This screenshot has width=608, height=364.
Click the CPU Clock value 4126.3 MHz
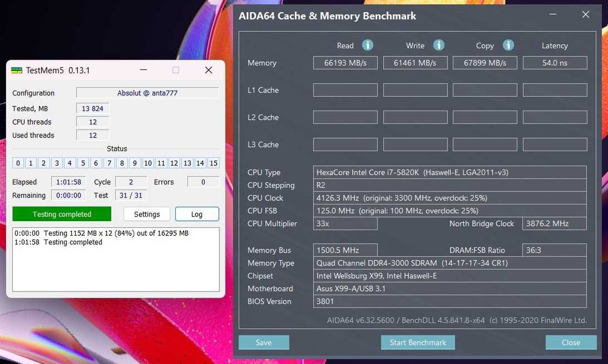pyautogui.click(x=450, y=198)
